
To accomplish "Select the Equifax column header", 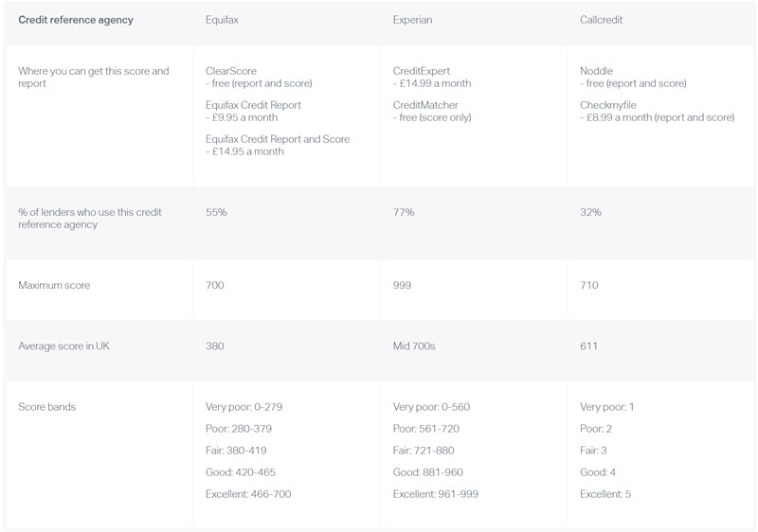I will pyautogui.click(x=222, y=20).
